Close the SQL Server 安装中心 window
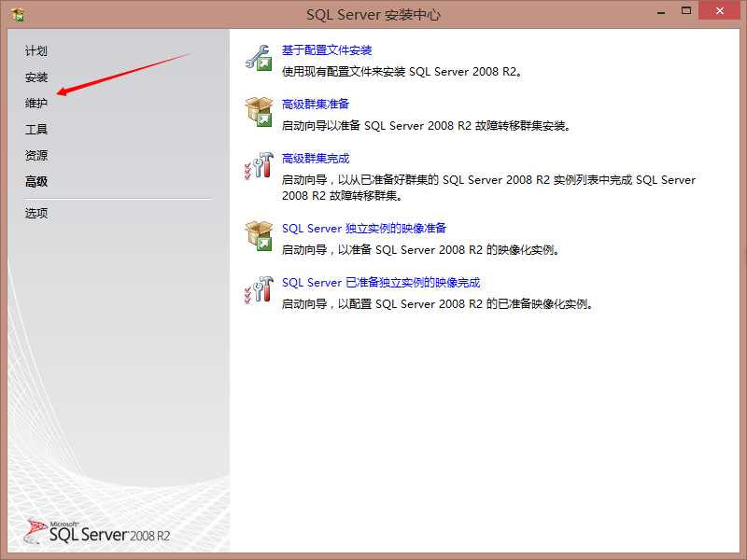 (x=719, y=11)
